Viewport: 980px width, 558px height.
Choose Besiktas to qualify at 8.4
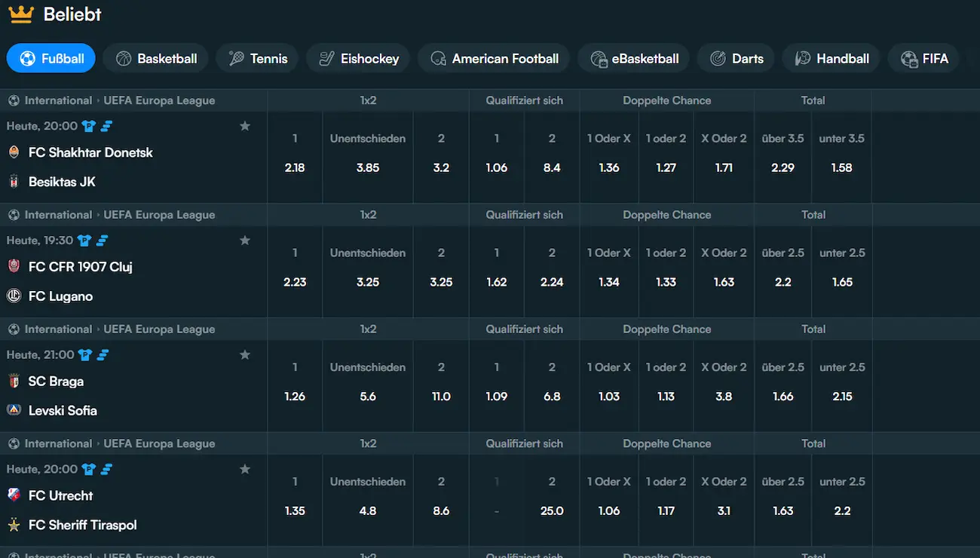pos(552,157)
